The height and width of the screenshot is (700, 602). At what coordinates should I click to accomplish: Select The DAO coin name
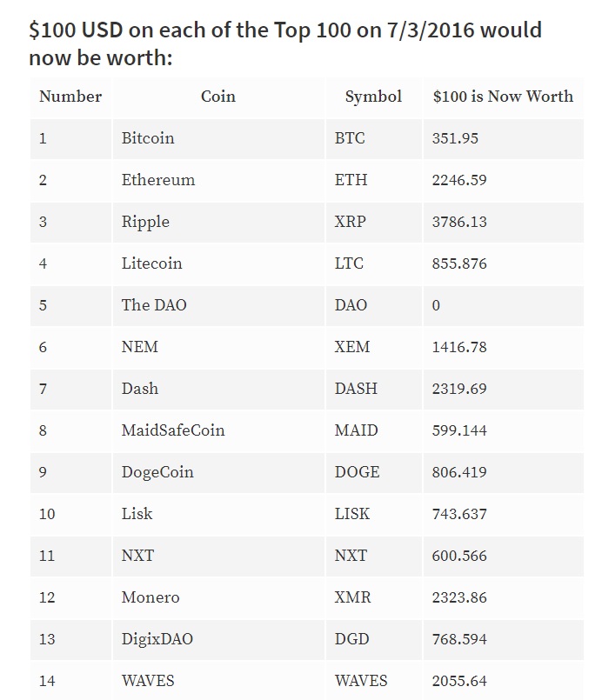point(154,305)
